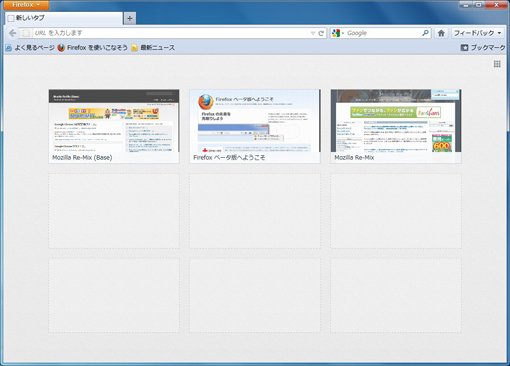
Task: Open よく見るページ bookmark folder
Action: [x=30, y=48]
